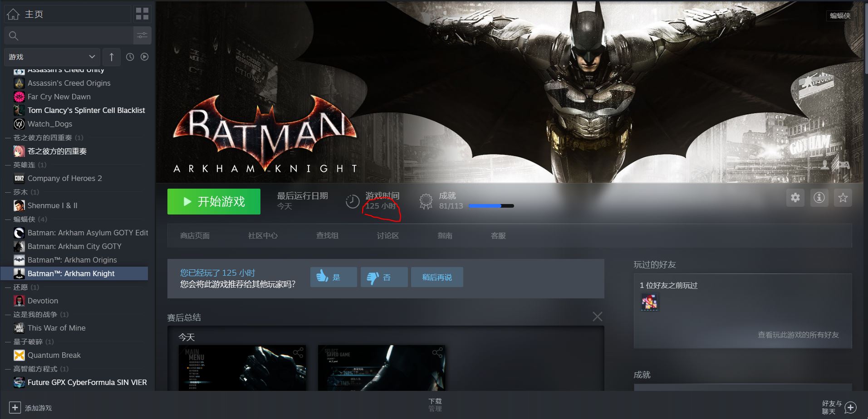Click the achievements badge icon
The width and height of the screenshot is (868, 419).
pyautogui.click(x=426, y=201)
